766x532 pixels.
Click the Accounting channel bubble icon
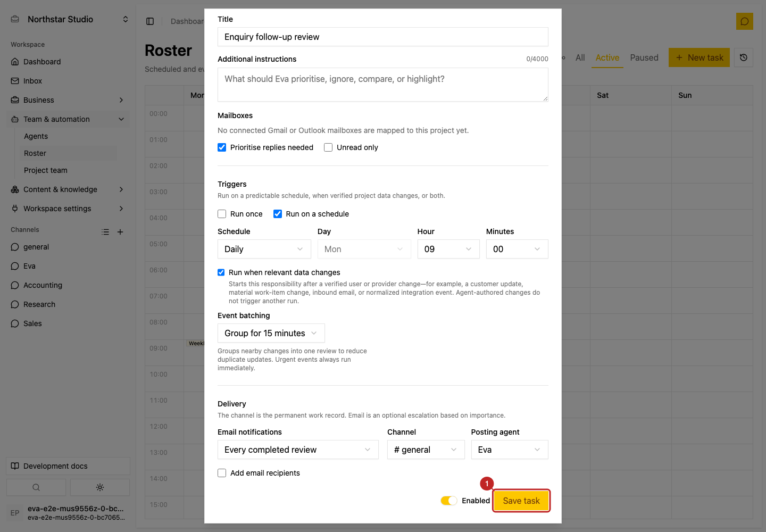pyautogui.click(x=15, y=285)
